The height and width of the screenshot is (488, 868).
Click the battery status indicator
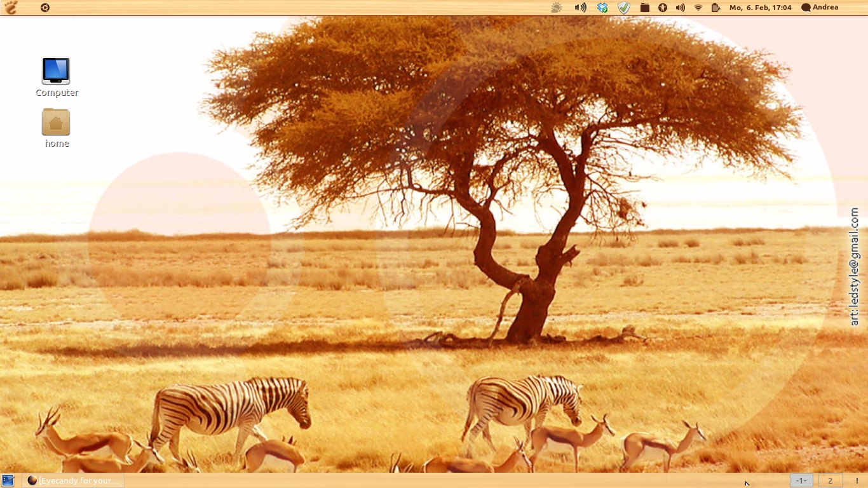[715, 8]
